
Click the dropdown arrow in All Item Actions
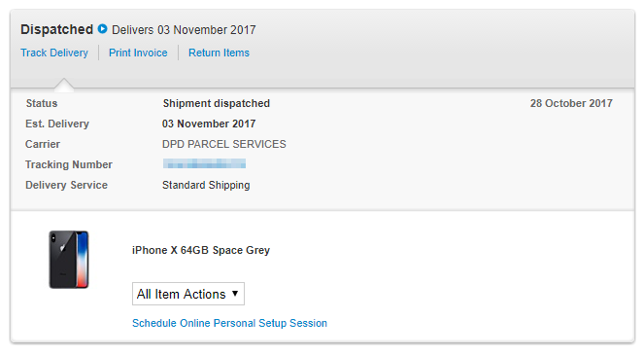click(235, 294)
